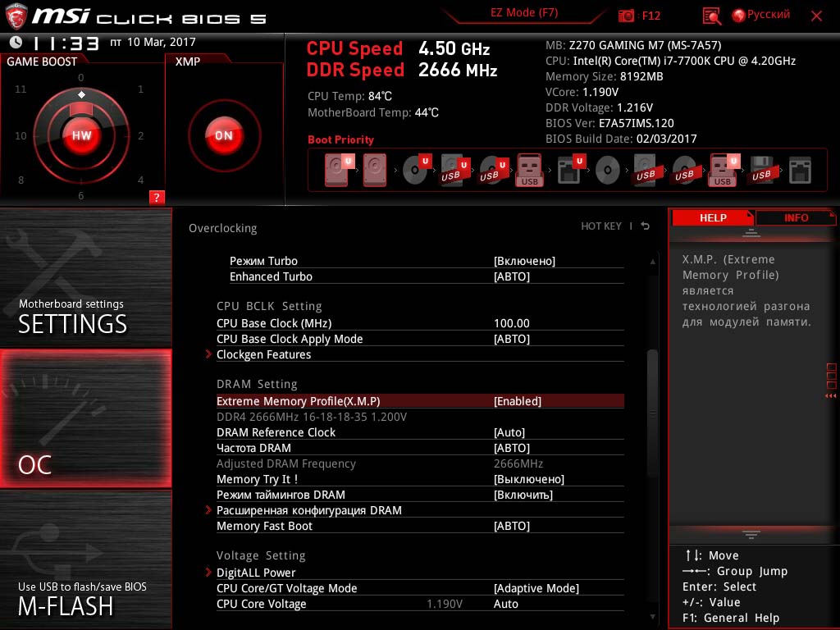Edit CPU Core Voltage Auto field

point(505,604)
